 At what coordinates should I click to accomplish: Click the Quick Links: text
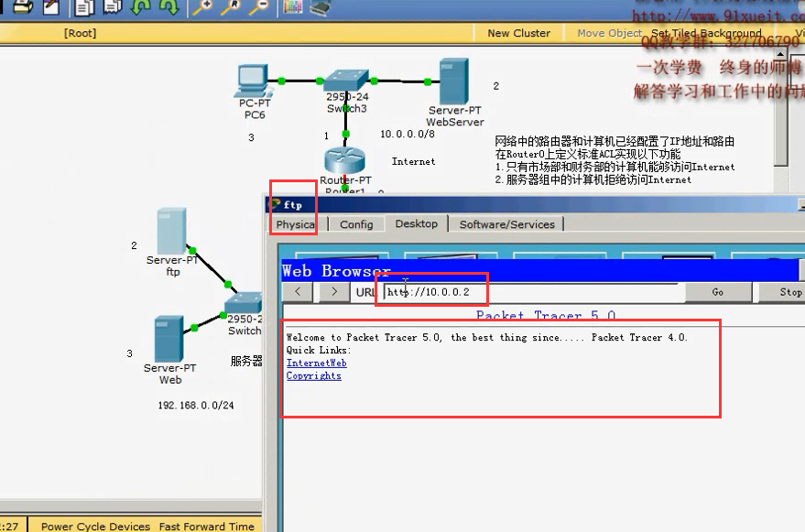(x=319, y=350)
